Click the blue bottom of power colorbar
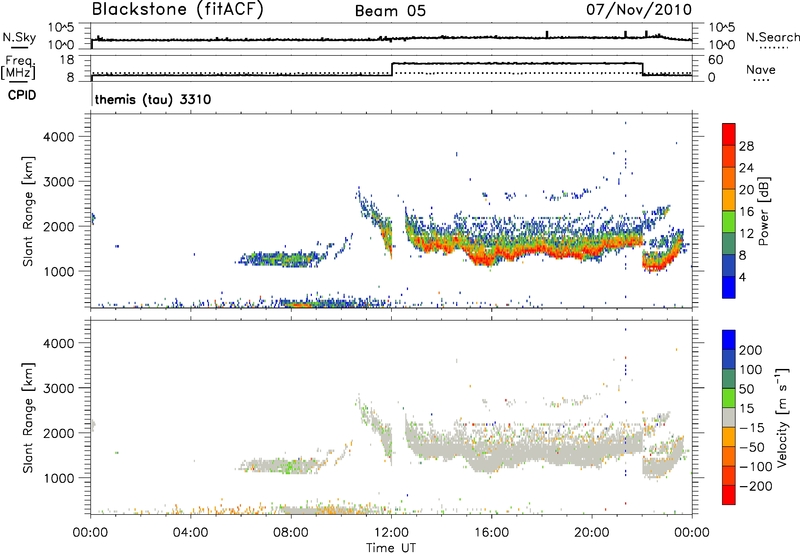This screenshot has width=800, height=554. click(x=729, y=288)
